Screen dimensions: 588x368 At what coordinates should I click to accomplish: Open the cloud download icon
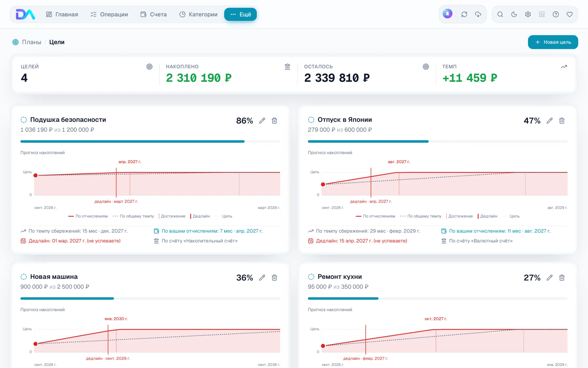(x=478, y=14)
